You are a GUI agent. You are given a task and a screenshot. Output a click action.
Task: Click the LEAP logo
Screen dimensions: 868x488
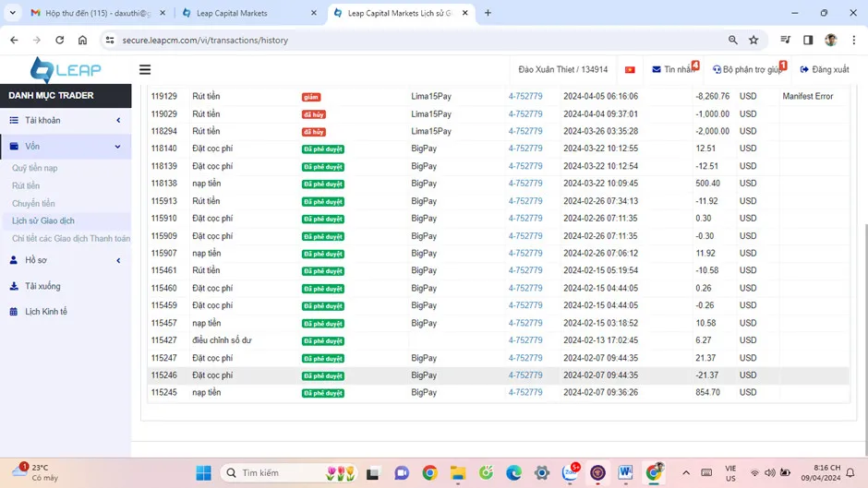[x=65, y=69]
